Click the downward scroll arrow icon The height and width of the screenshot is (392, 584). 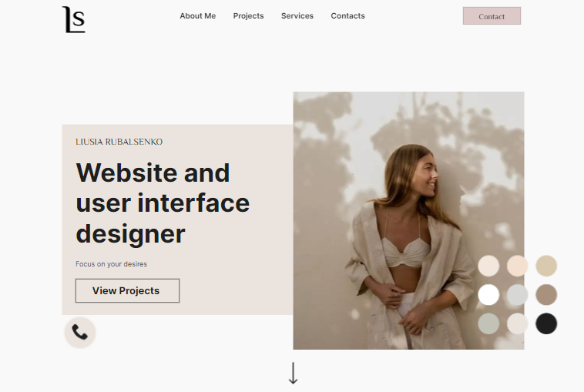293,373
